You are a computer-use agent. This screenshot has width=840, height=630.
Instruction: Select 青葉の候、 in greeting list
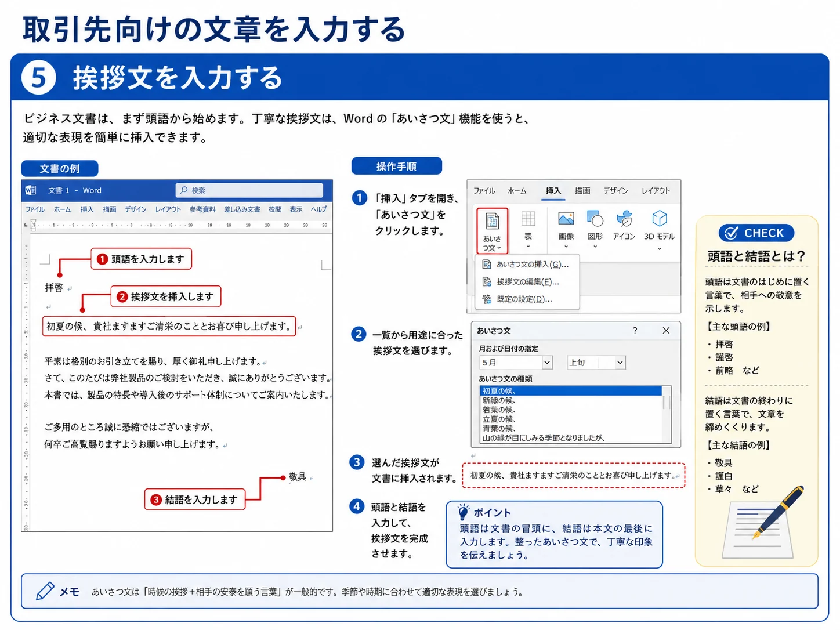(x=571, y=428)
